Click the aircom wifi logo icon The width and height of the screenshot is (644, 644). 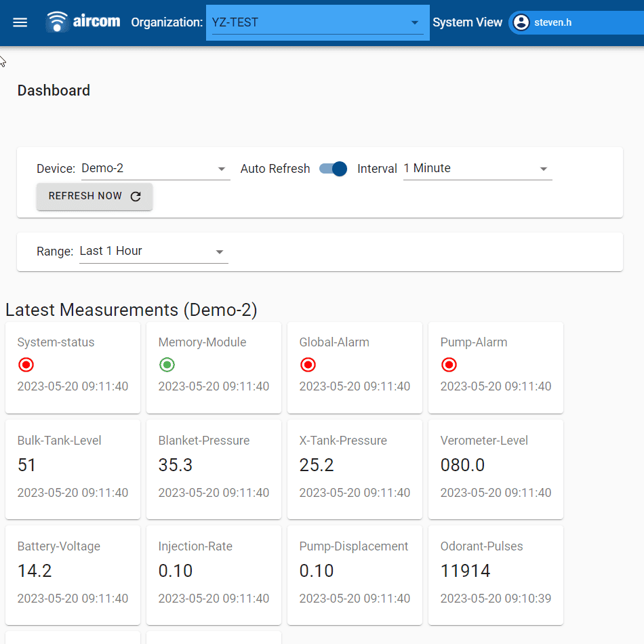pyautogui.click(x=58, y=22)
